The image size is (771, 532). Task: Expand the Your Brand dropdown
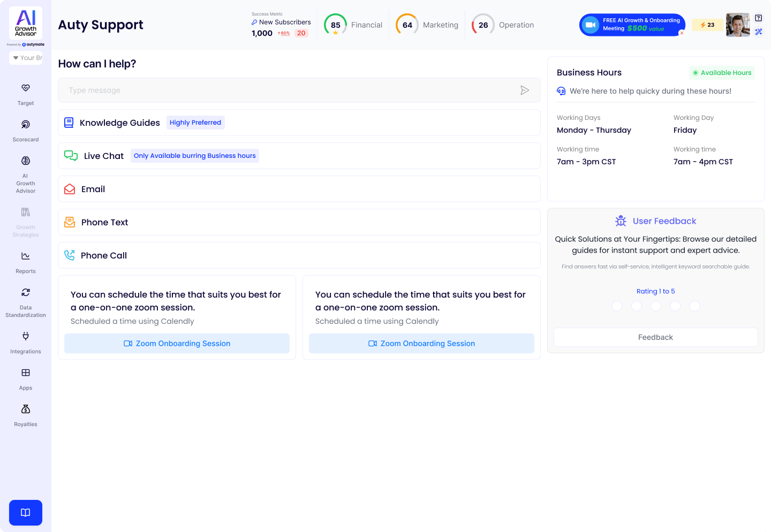pyautogui.click(x=26, y=58)
